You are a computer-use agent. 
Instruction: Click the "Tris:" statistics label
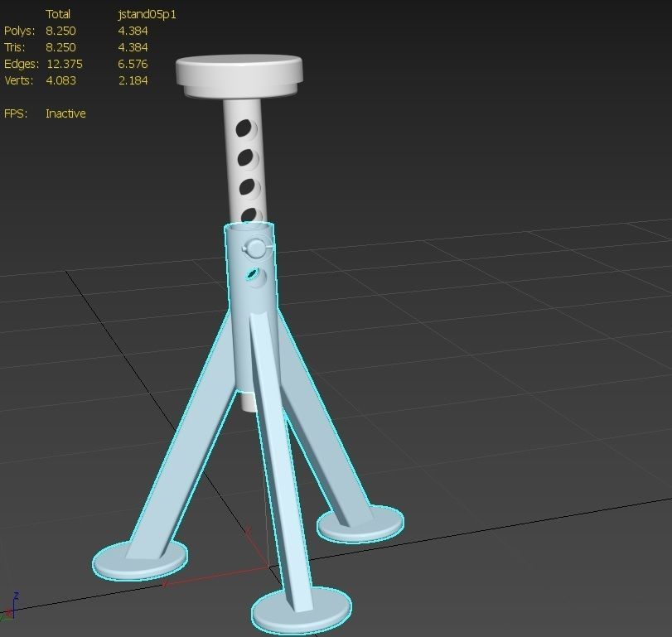[x=15, y=47]
